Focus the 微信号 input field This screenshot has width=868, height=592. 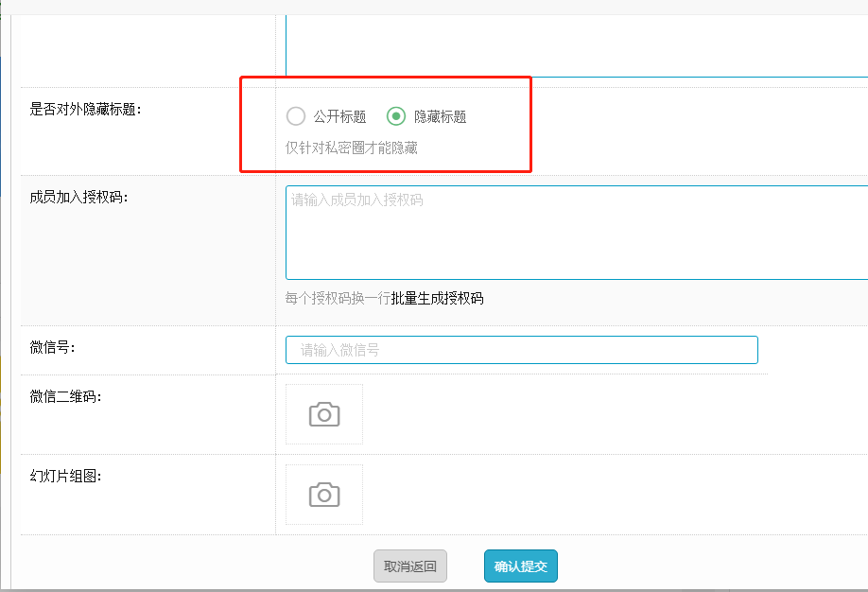click(x=521, y=350)
